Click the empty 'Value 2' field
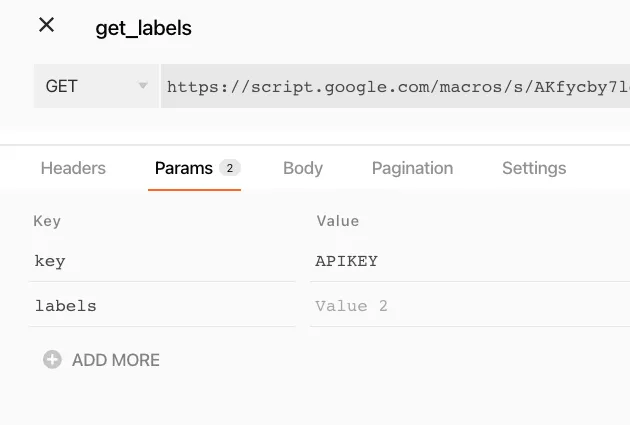The height and width of the screenshot is (425, 630). point(470,305)
